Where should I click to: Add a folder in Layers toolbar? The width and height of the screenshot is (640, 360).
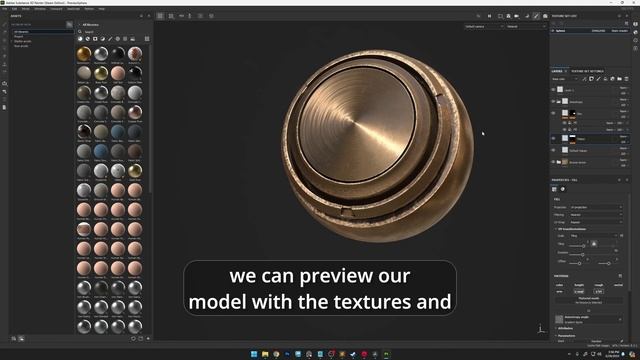pyautogui.click(x=619, y=79)
